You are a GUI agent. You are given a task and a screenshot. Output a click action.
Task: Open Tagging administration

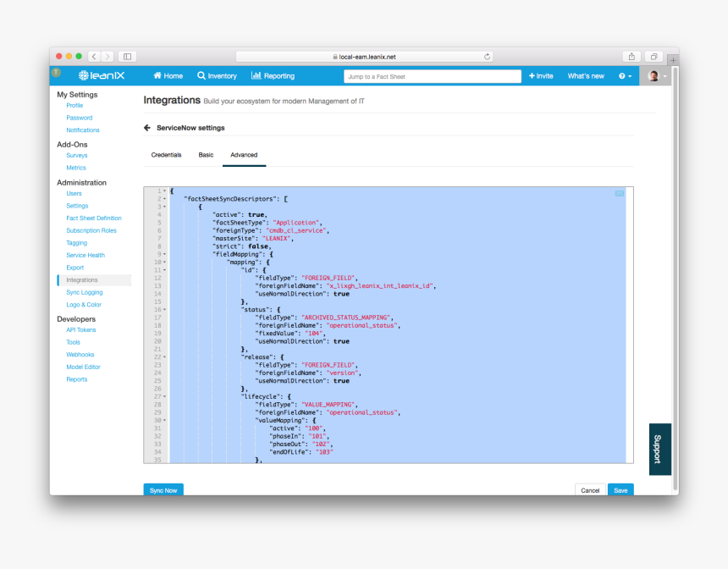(x=76, y=243)
